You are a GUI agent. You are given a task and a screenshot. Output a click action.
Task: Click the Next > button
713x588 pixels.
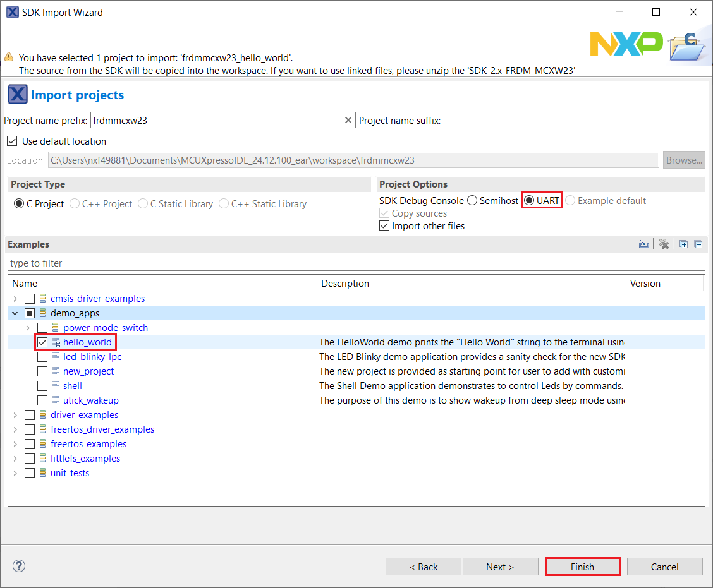[x=500, y=567]
